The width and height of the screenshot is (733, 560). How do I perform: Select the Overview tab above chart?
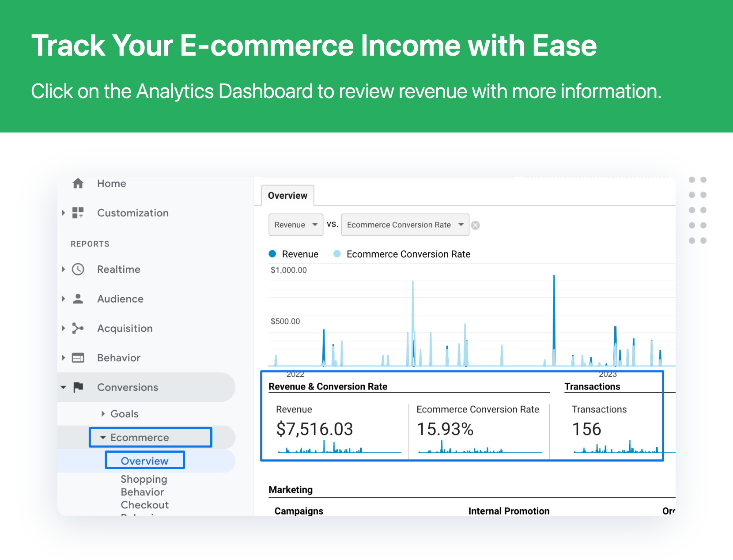coord(288,196)
